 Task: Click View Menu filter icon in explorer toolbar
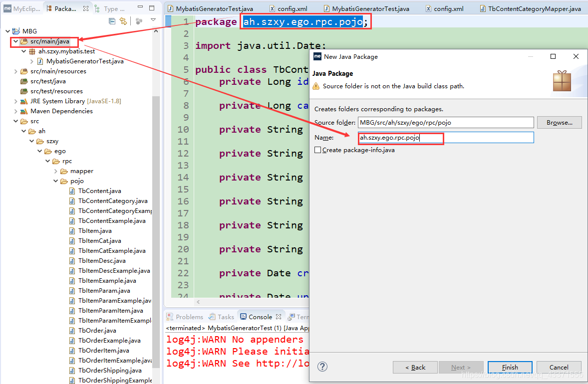139,21
